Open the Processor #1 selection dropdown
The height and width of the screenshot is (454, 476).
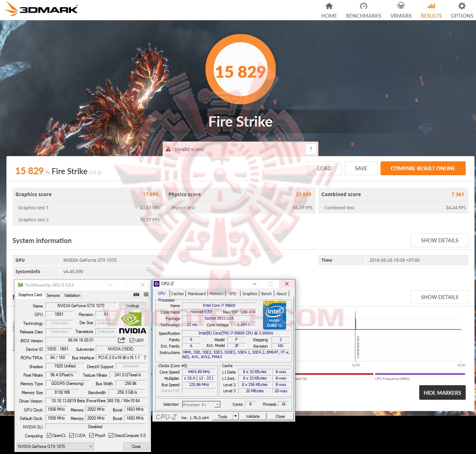point(201,404)
